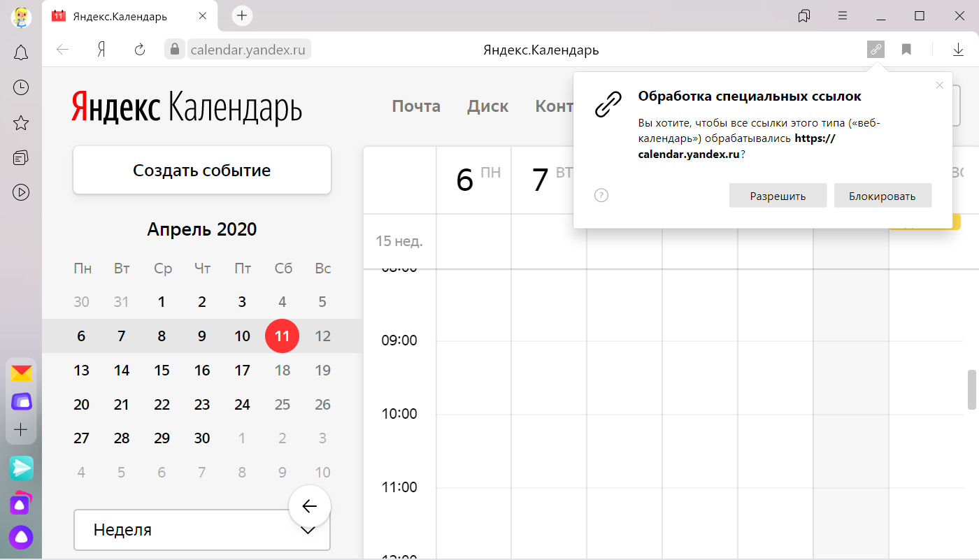Open Alice assistant chat icon
Viewport: 979px width, 560px height.
coord(21,503)
